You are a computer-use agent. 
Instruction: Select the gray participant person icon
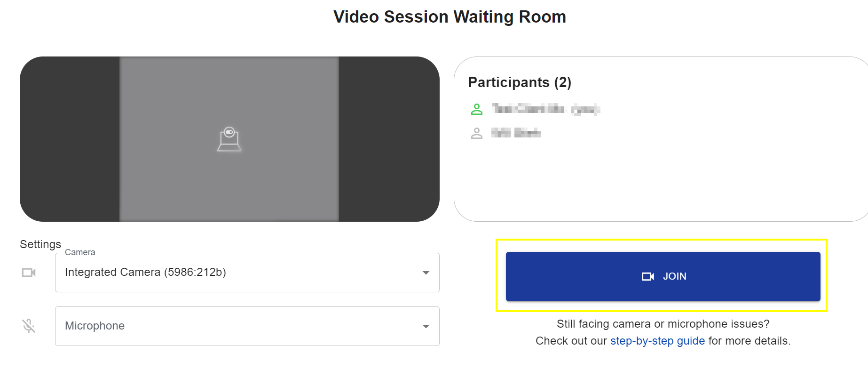[x=476, y=133]
